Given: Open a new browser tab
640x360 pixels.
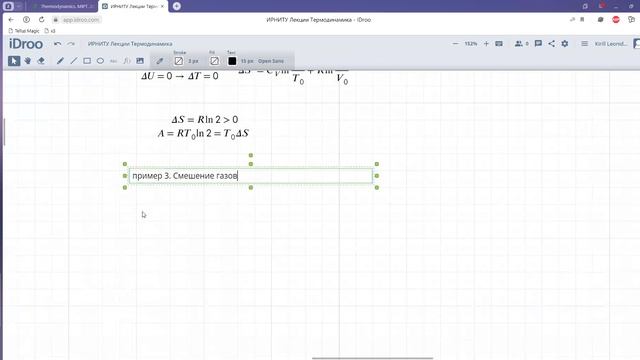Looking at the screenshot, I should tap(176, 6).
